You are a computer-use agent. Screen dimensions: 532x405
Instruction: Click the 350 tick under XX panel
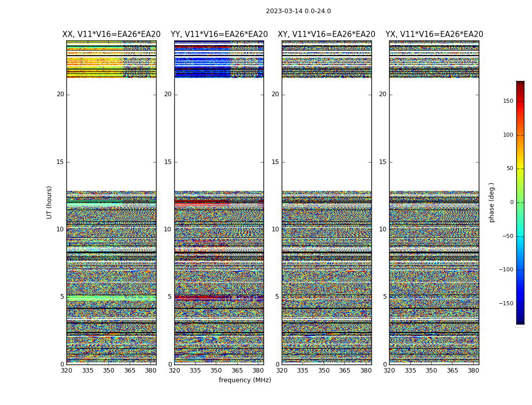[108, 371]
